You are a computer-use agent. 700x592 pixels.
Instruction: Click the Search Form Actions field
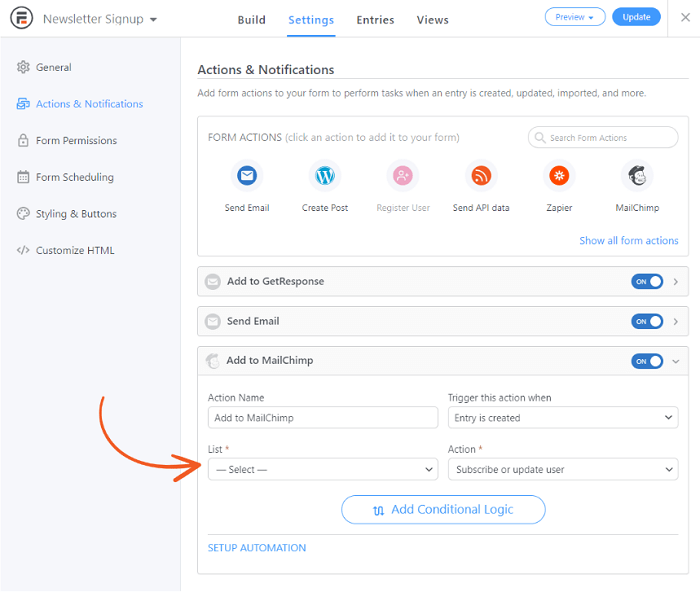pyautogui.click(x=603, y=138)
